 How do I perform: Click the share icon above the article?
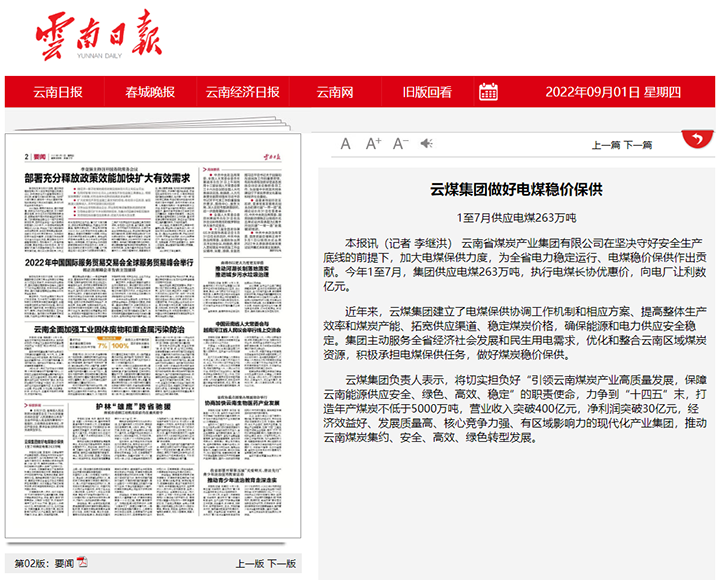(425, 144)
